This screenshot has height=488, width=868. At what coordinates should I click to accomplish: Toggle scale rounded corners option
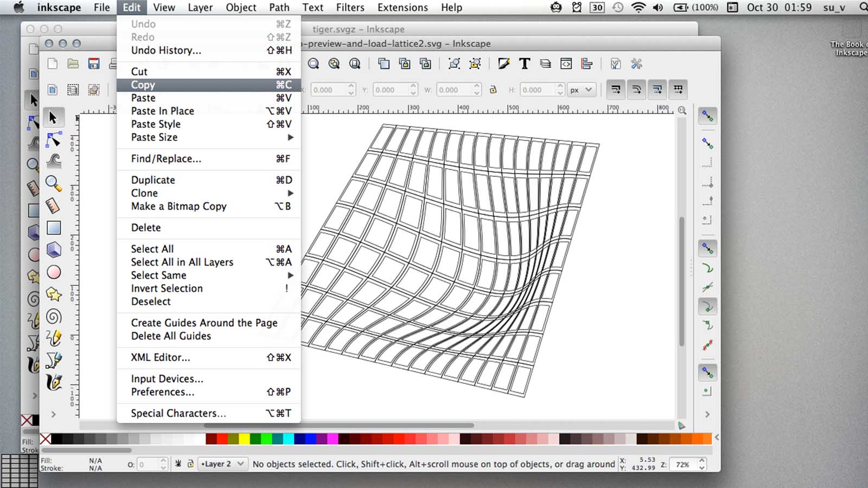point(636,89)
